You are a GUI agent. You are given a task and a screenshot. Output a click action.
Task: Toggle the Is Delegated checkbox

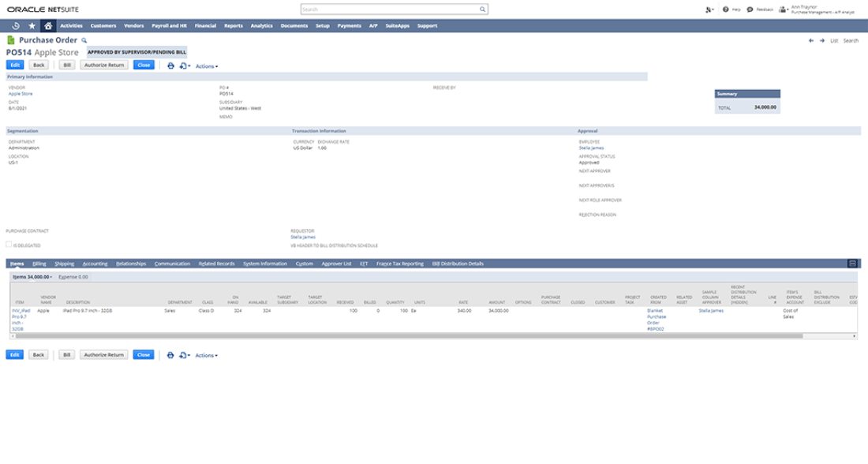tap(9, 244)
